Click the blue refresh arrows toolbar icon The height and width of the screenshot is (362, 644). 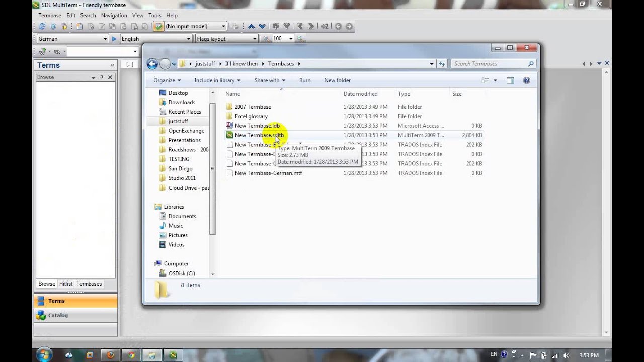pyautogui.click(x=42, y=26)
